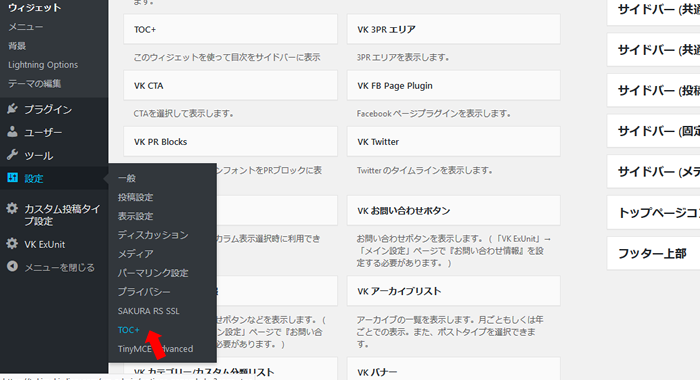Click text 3PR エリアを表示します。
The image size is (700, 380).
[x=403, y=57]
